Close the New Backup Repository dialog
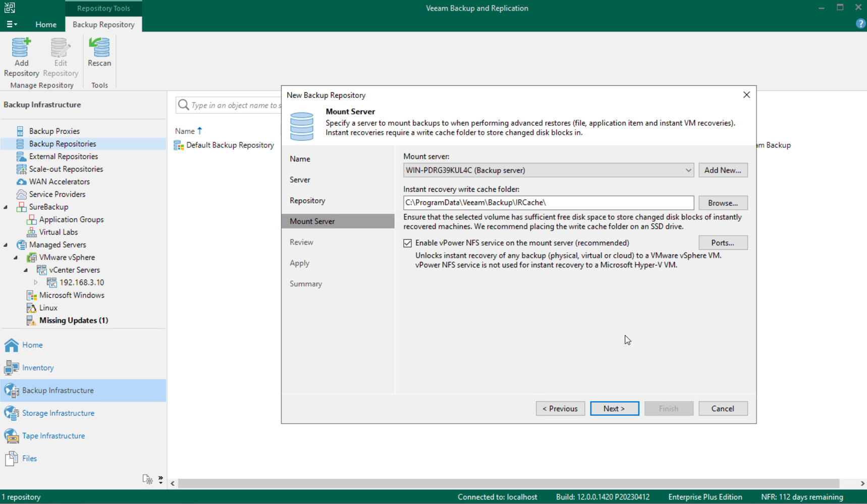 (746, 95)
